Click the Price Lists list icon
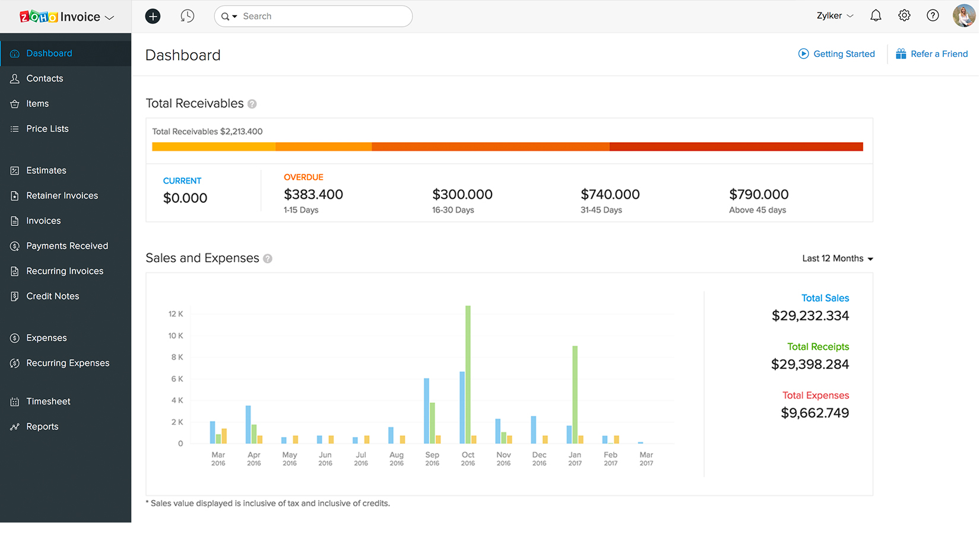The width and height of the screenshot is (980, 551). (15, 129)
